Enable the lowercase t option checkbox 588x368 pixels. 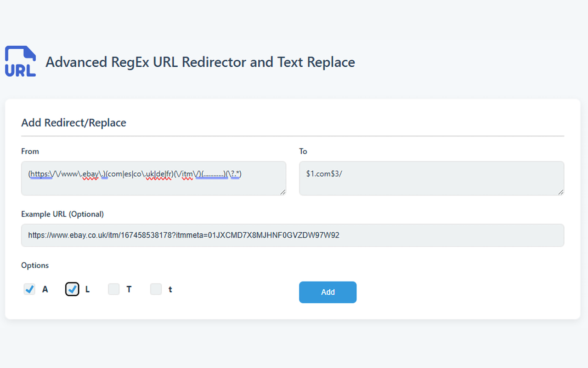pos(156,289)
